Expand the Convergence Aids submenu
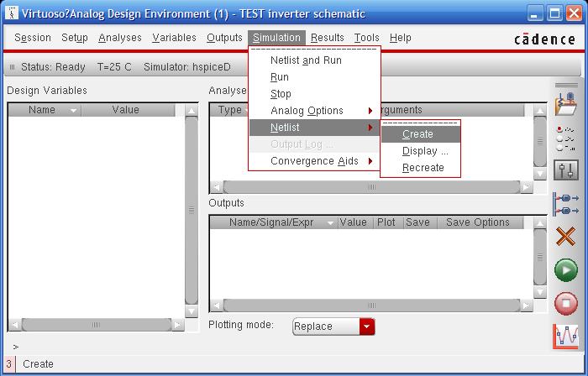This screenshot has width=588, height=376. pos(315,161)
